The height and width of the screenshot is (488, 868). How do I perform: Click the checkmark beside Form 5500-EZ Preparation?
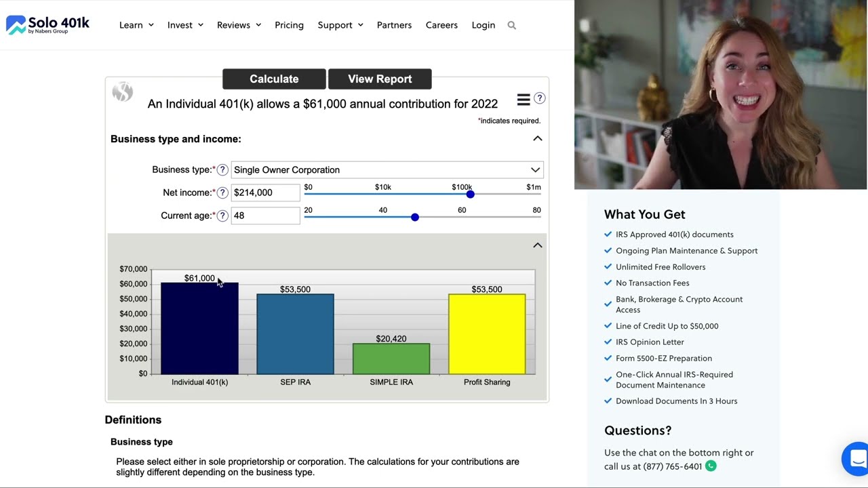608,359
